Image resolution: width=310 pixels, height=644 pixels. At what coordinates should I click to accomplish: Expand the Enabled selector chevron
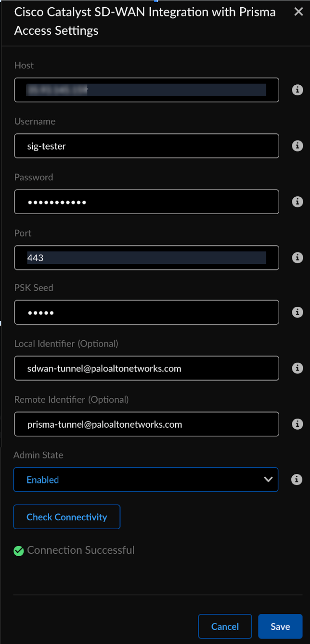pyautogui.click(x=268, y=479)
